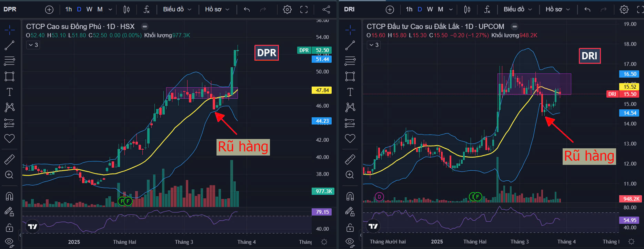Select the W weekly timeframe on DPR chart
This screenshot has height=249, width=644.
click(89, 10)
